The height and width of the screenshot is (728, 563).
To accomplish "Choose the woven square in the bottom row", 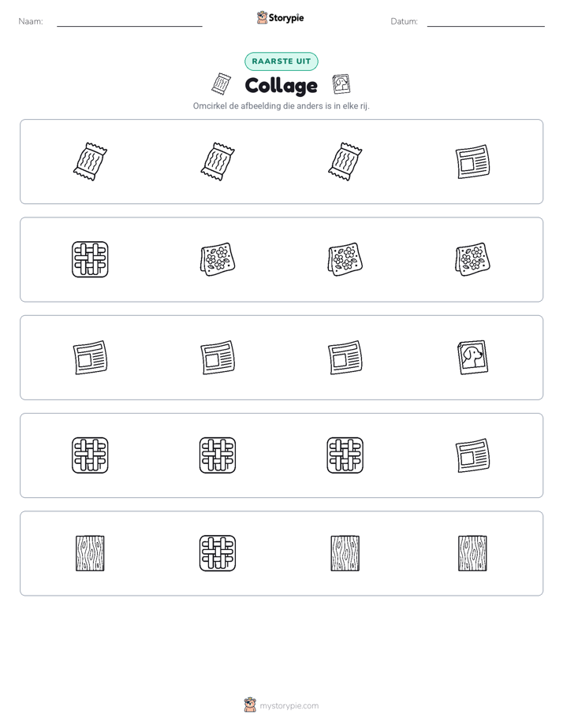I will coord(218,553).
